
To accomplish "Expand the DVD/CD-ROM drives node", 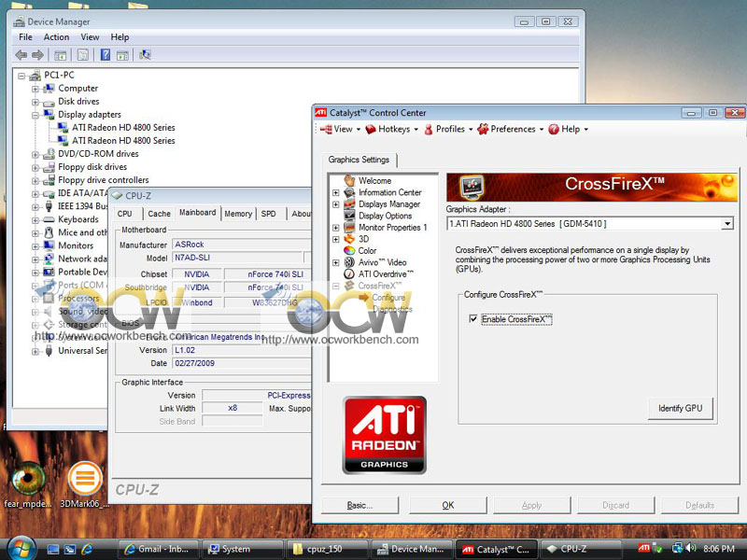I will click(x=35, y=154).
